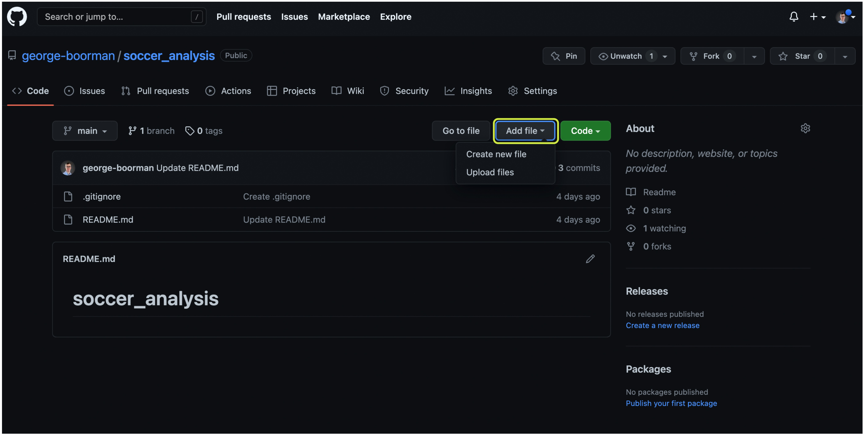The height and width of the screenshot is (436, 868).
Task: View 1 watching watchers
Action: coord(656,228)
